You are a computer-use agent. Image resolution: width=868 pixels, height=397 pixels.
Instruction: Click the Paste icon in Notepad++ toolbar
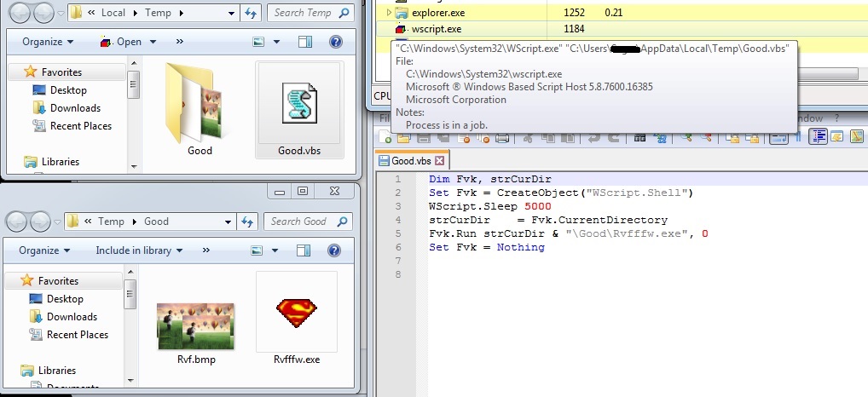[567, 138]
